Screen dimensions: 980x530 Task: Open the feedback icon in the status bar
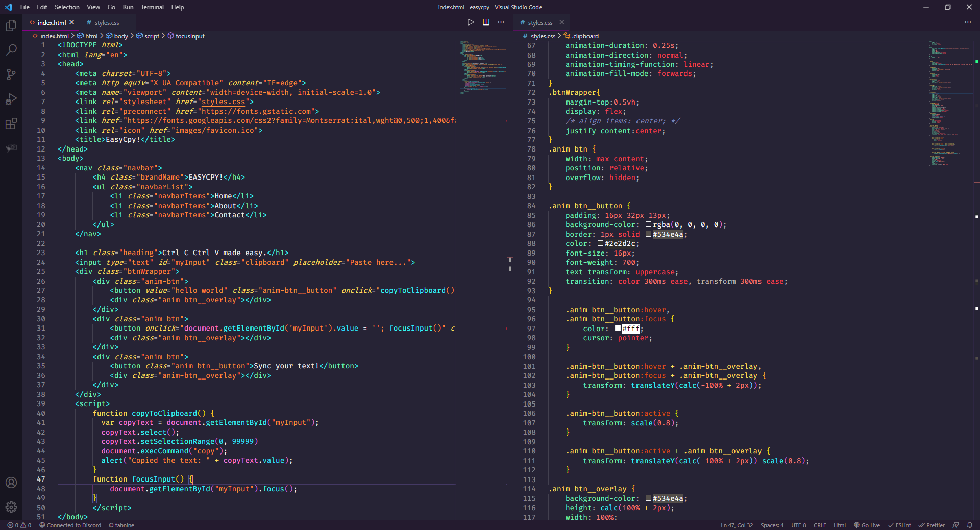tap(956, 525)
